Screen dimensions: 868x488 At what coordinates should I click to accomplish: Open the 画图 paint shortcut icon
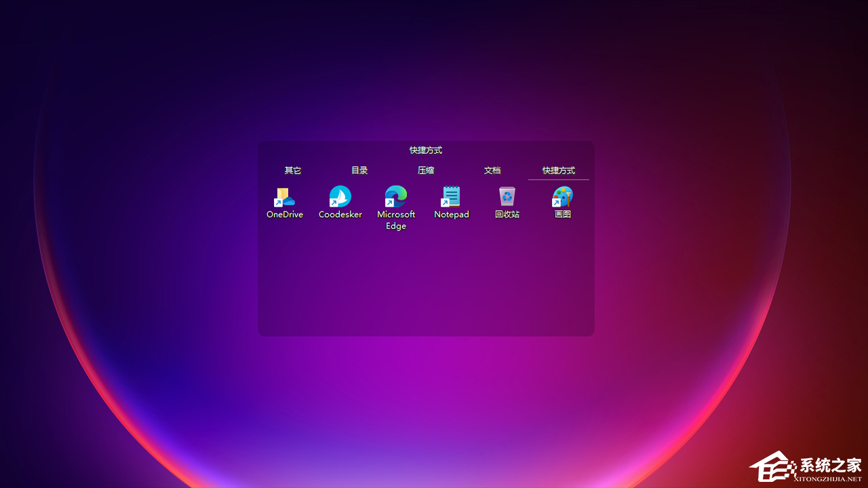[562, 197]
